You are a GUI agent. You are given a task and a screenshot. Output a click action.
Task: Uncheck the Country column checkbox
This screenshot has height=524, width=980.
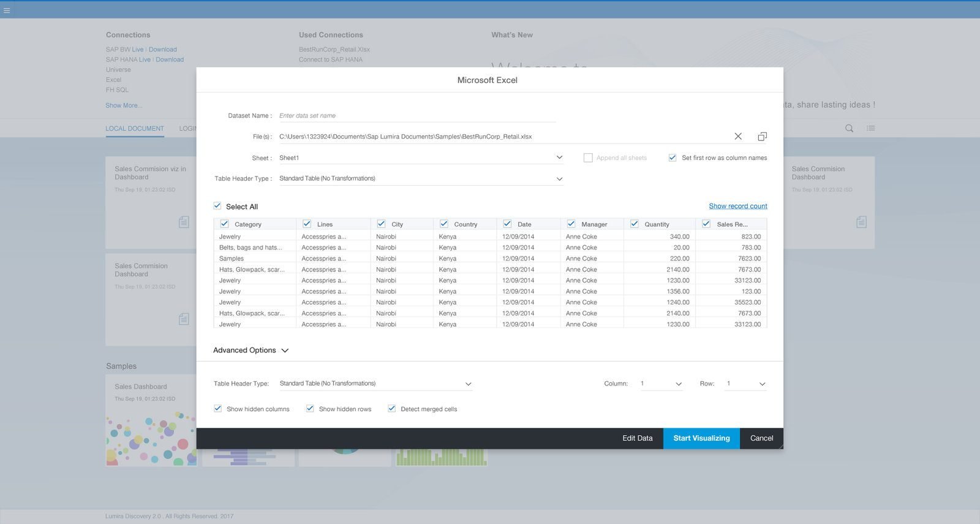click(444, 224)
